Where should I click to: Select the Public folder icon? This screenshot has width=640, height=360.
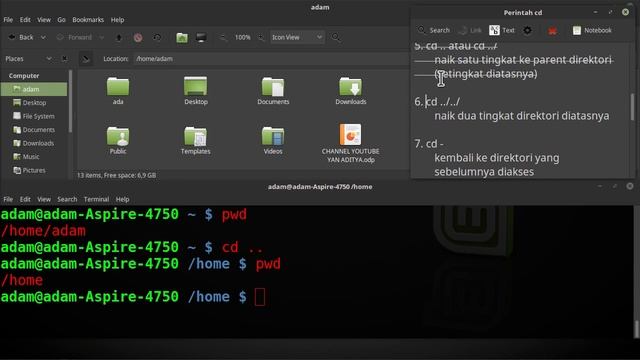tap(118, 140)
